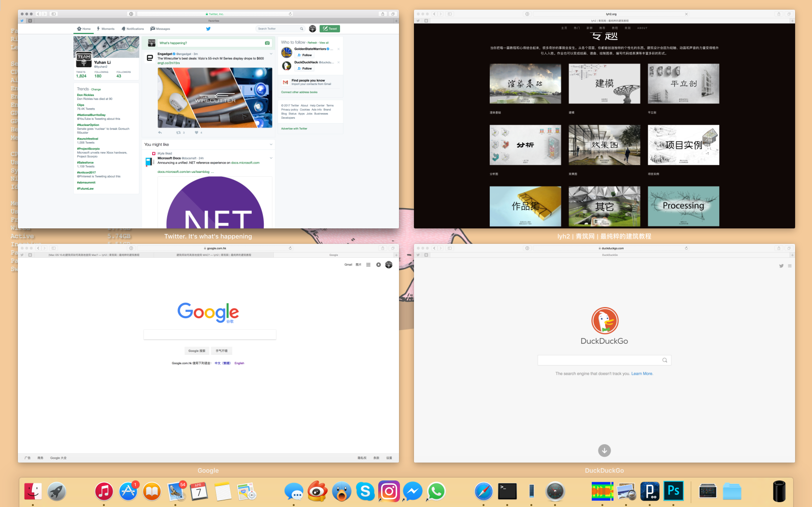812x507 pixels.
Task: Click Change link next to Trends
Action: tap(96, 89)
